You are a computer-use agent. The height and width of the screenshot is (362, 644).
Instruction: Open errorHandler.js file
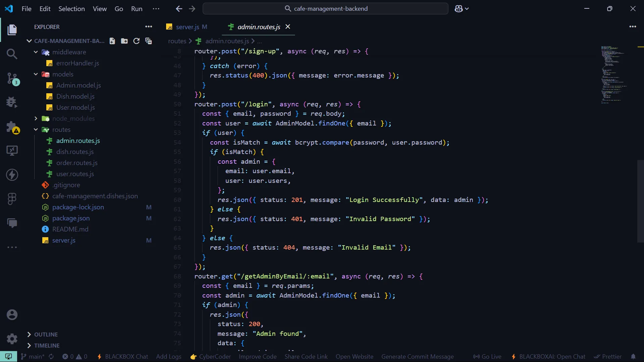78,63
